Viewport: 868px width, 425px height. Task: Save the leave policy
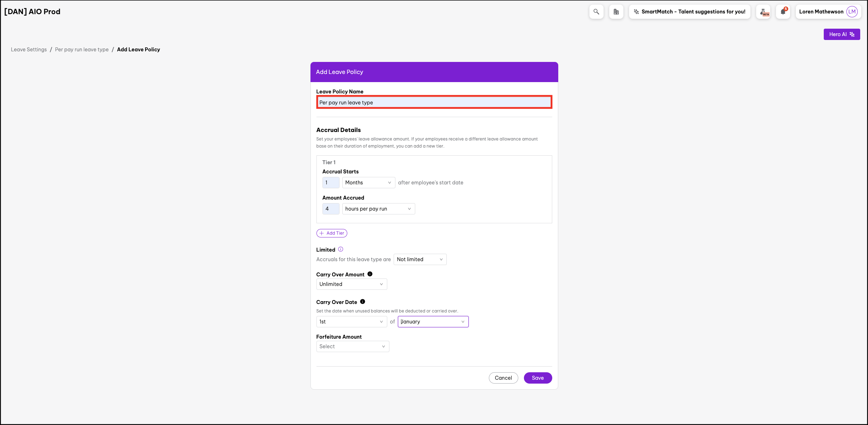537,378
